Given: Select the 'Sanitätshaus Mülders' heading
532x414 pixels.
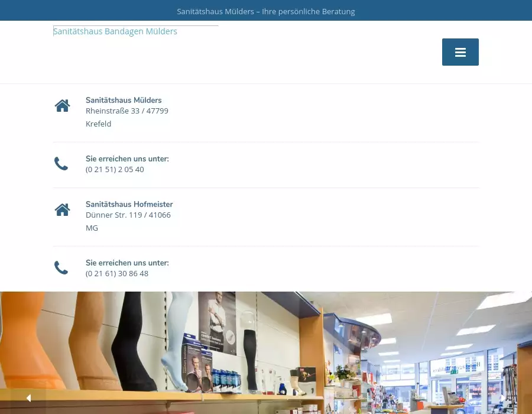Looking at the screenshot, I should pos(124,100).
